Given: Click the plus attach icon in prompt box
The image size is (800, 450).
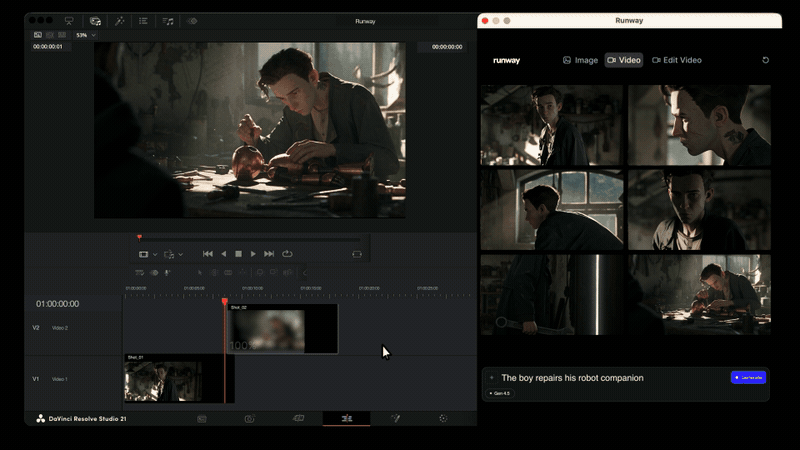Looking at the screenshot, I should pyautogui.click(x=492, y=378).
